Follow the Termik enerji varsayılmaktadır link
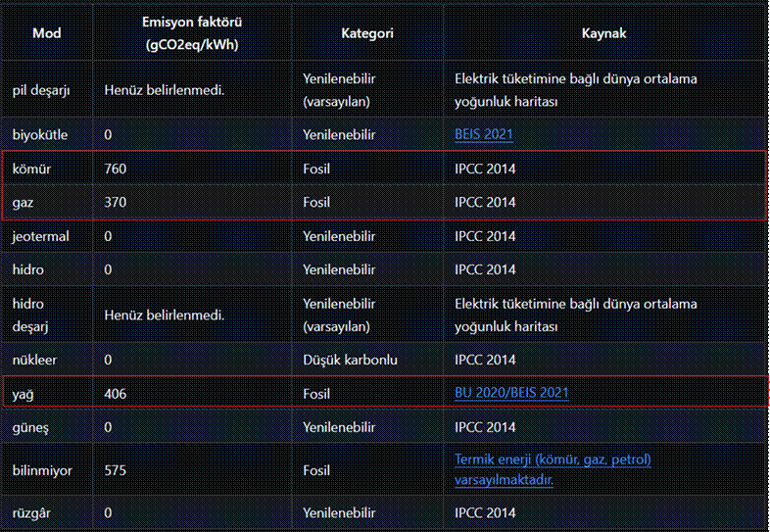 (x=553, y=469)
